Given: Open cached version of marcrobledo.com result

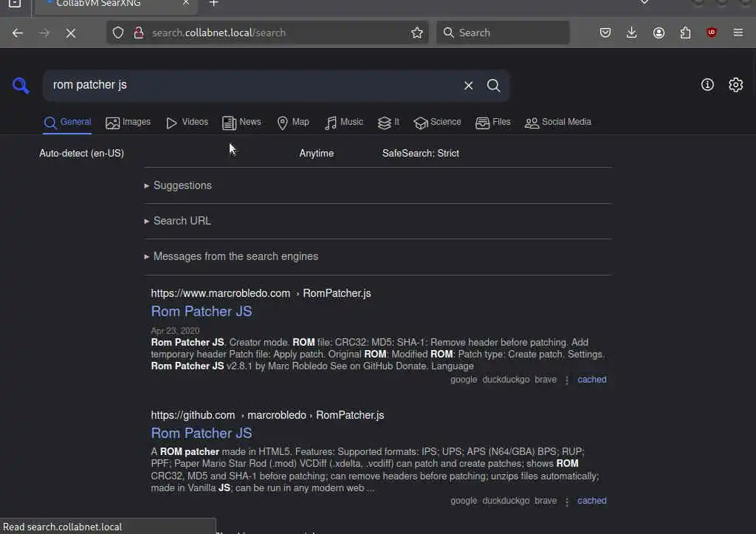Looking at the screenshot, I should click(x=592, y=380).
